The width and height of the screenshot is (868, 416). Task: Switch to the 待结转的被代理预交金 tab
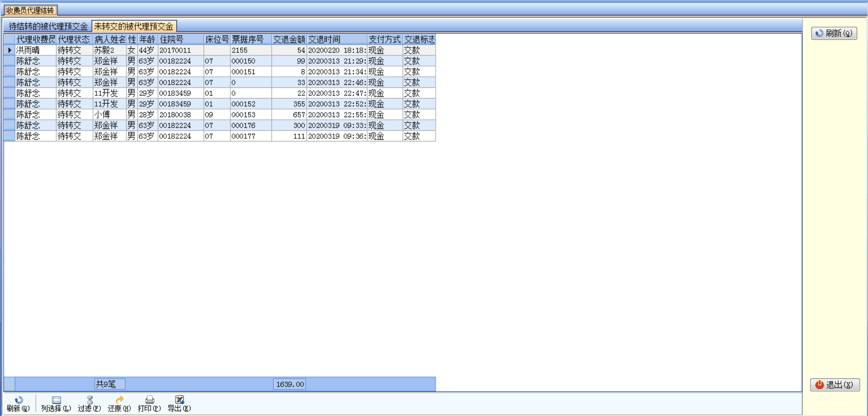point(48,27)
